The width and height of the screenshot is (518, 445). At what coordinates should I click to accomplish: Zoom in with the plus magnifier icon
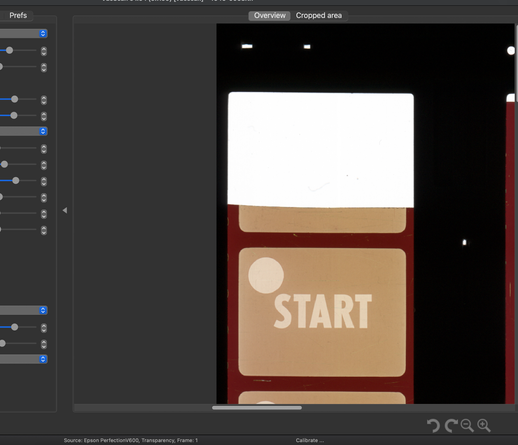[x=484, y=426]
